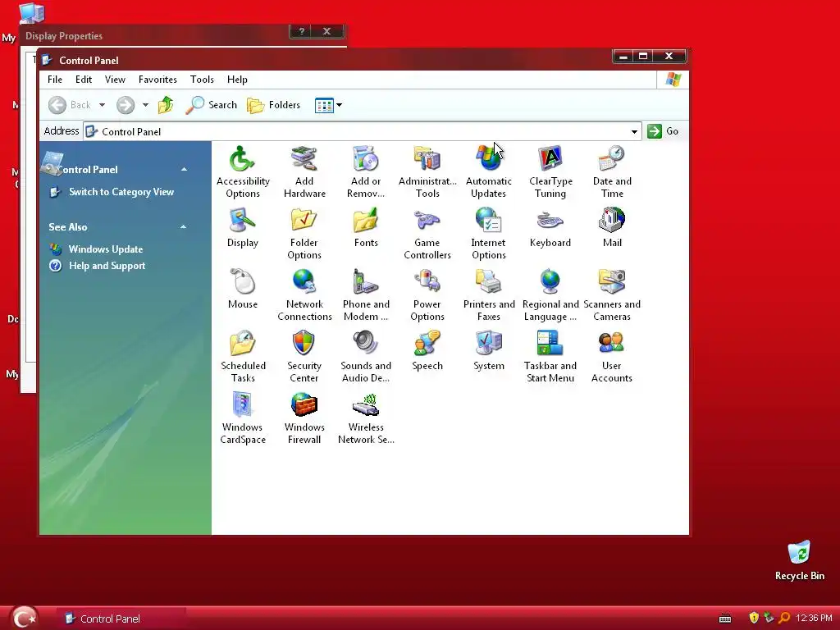Open Internet Options icon
Screen dimensions: 840x630
(x=489, y=234)
